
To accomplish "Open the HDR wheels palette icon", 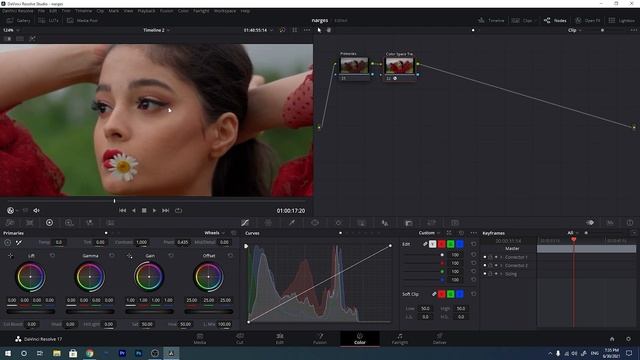I will tap(69, 223).
